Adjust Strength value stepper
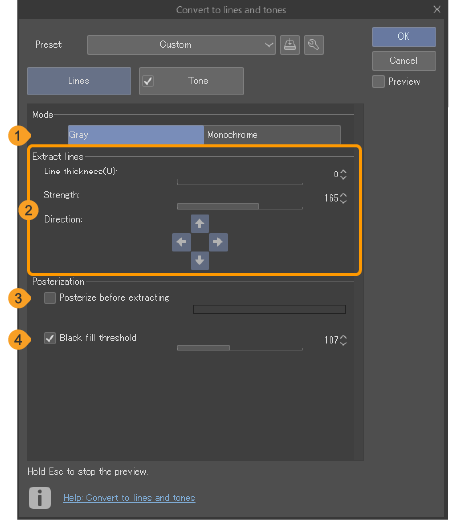 point(343,198)
